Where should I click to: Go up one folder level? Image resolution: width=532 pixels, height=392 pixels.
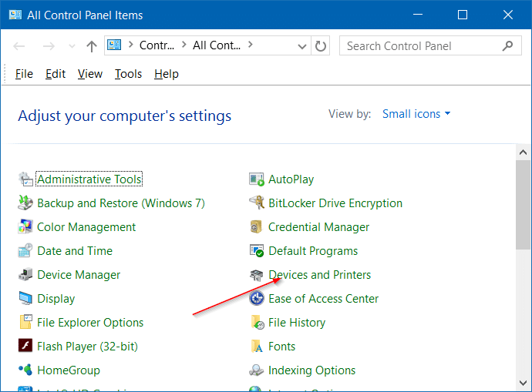click(x=91, y=46)
